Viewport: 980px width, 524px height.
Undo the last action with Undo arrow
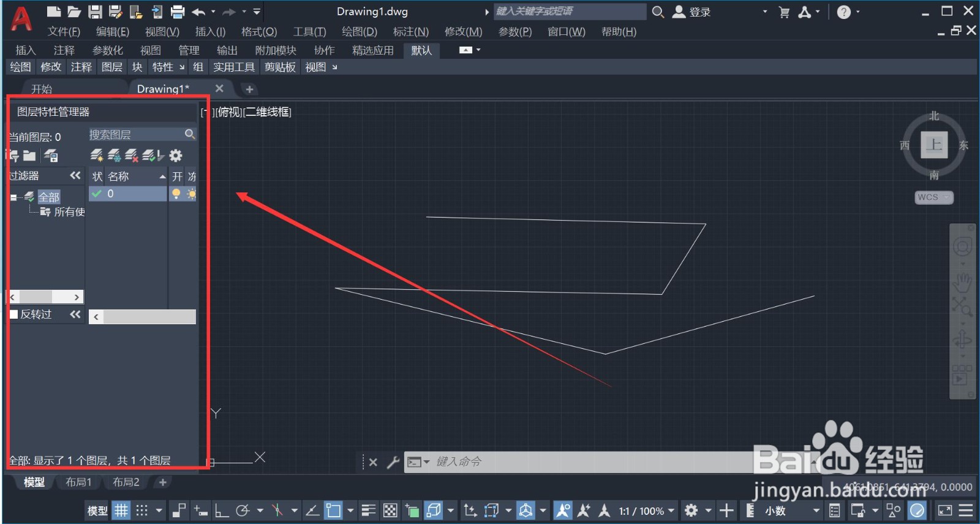[198, 11]
